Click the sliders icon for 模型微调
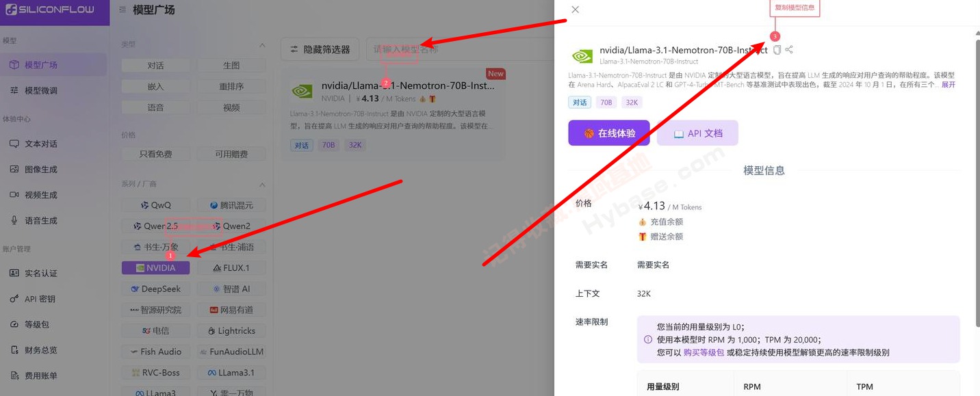Screen dimensions: 980x396 pos(14,90)
